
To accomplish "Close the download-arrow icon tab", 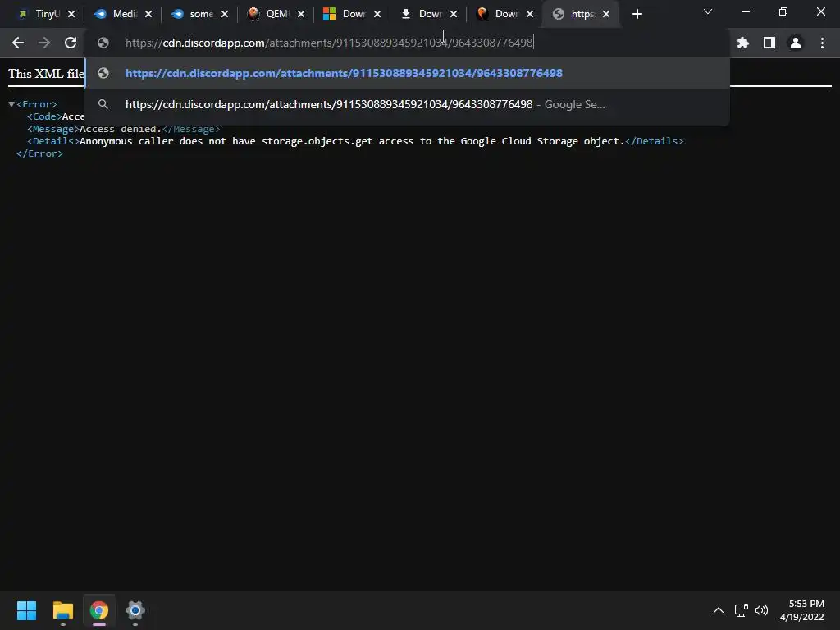I will pos(454,14).
